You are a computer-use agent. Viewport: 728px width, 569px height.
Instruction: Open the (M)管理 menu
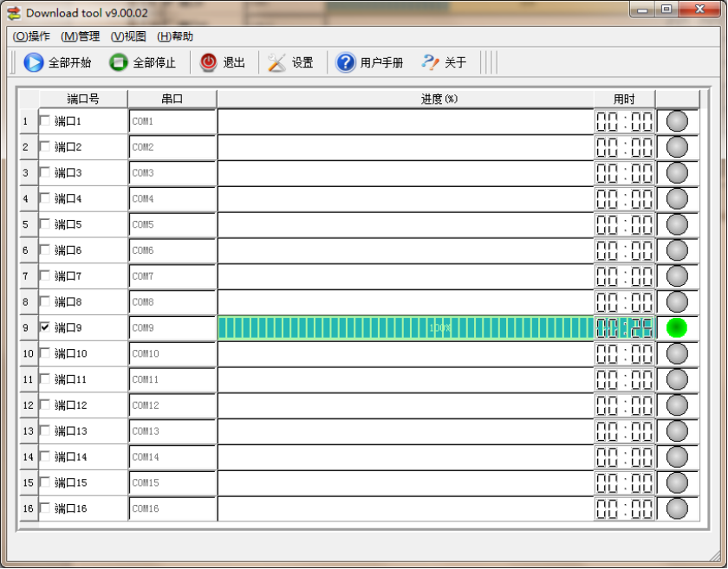pos(80,36)
